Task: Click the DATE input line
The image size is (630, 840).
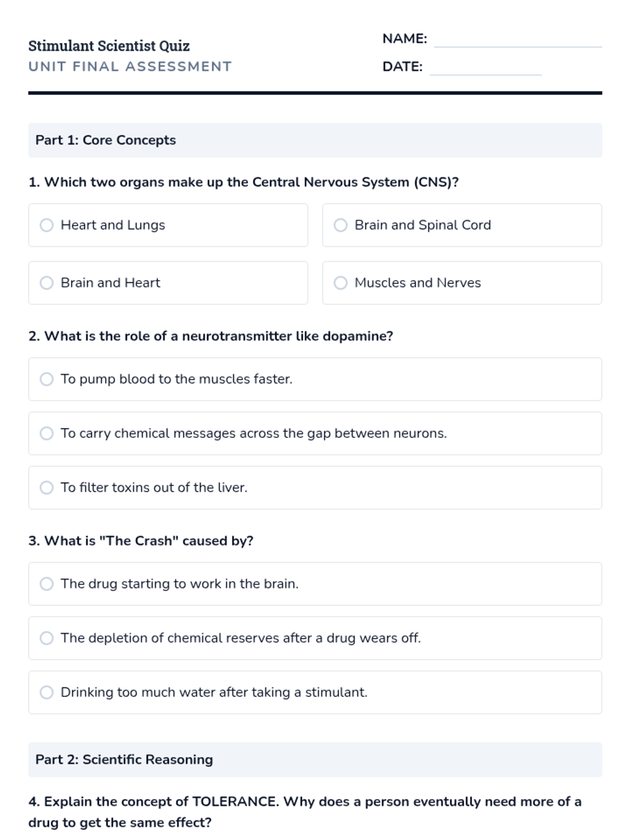Action: (485, 68)
